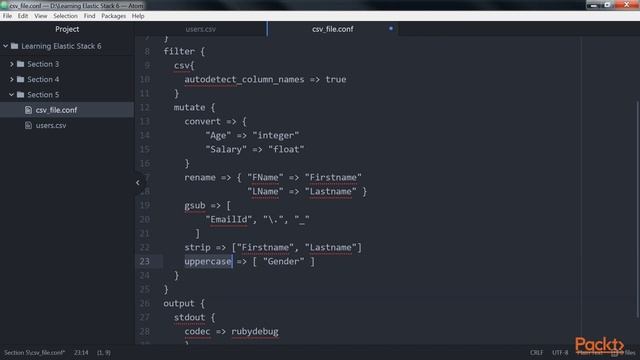Viewport: 640px width, 360px height.
Task: Select the Section 4 folder label
Action: coord(43,79)
